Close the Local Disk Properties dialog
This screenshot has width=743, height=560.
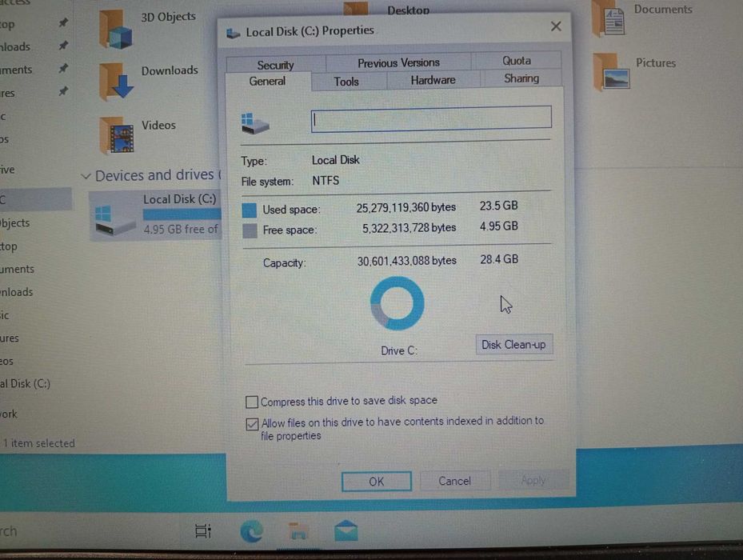556,26
